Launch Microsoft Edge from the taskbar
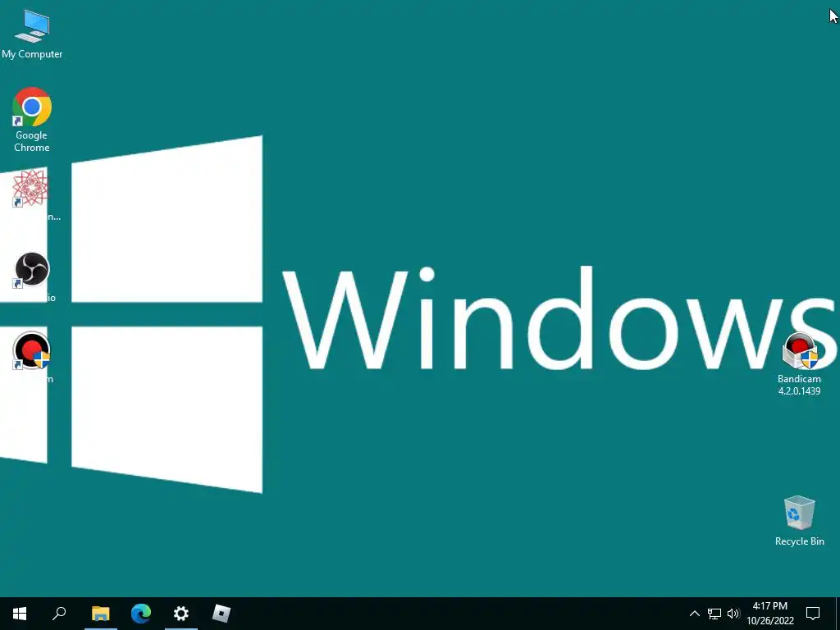Screen dimensions: 840x630 click(141, 614)
